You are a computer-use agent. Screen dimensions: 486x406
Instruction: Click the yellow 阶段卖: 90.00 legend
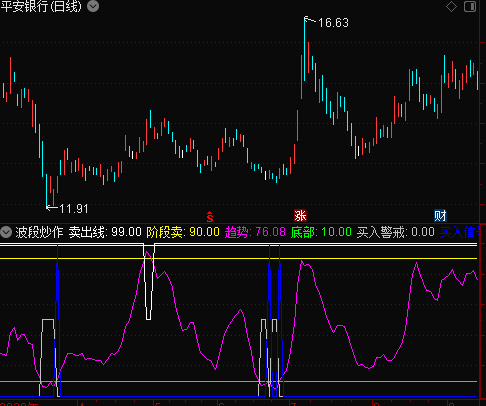[x=183, y=232]
